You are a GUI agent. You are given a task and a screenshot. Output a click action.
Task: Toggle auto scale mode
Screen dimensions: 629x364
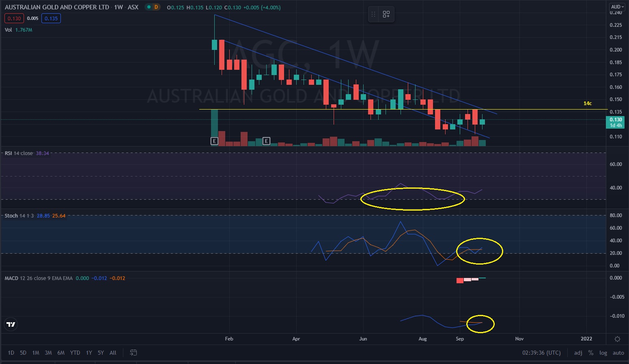618,353
